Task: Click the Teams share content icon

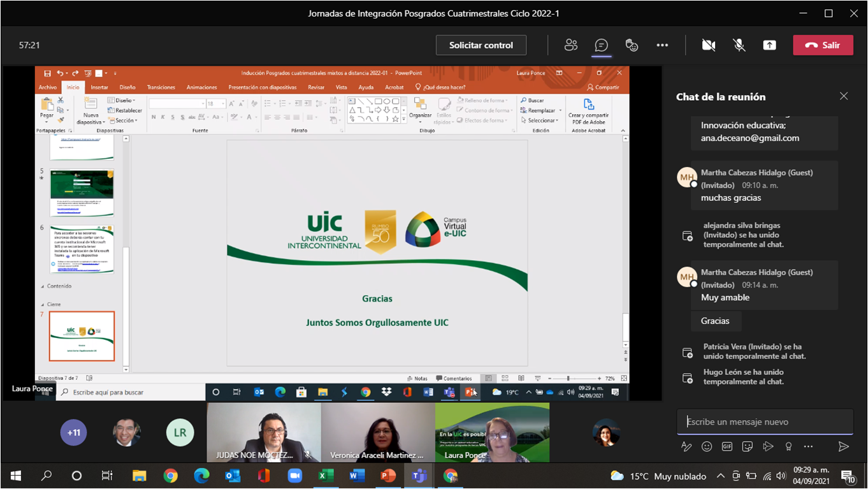Action: [769, 45]
